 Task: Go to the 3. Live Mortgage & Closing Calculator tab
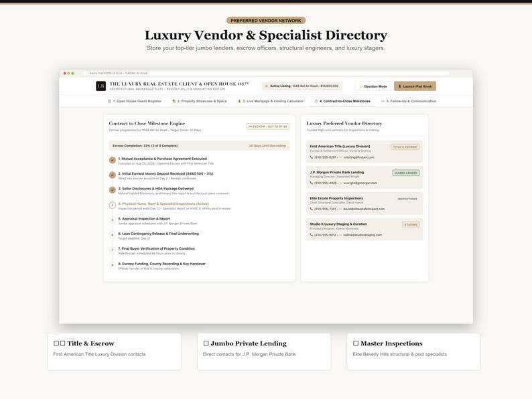[271, 101]
